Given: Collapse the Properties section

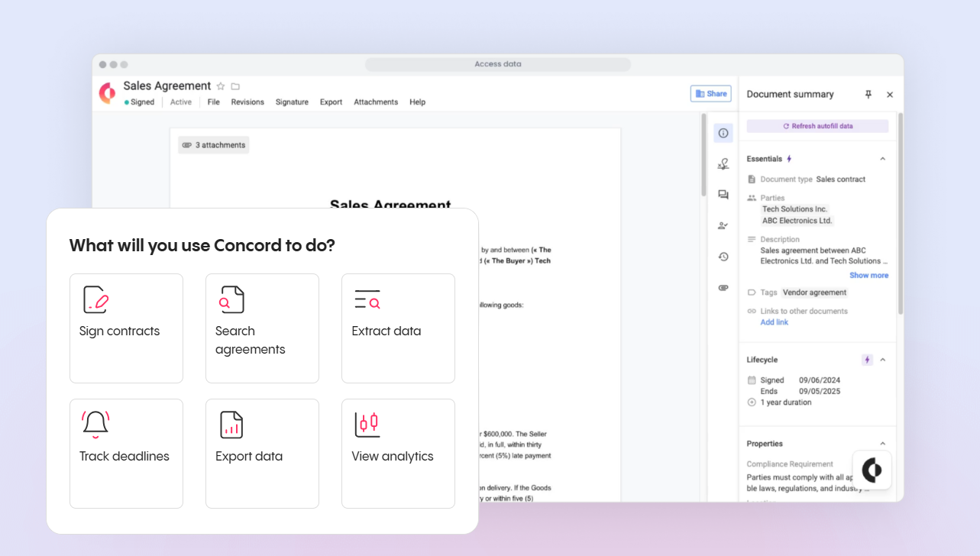Looking at the screenshot, I should click(x=883, y=443).
